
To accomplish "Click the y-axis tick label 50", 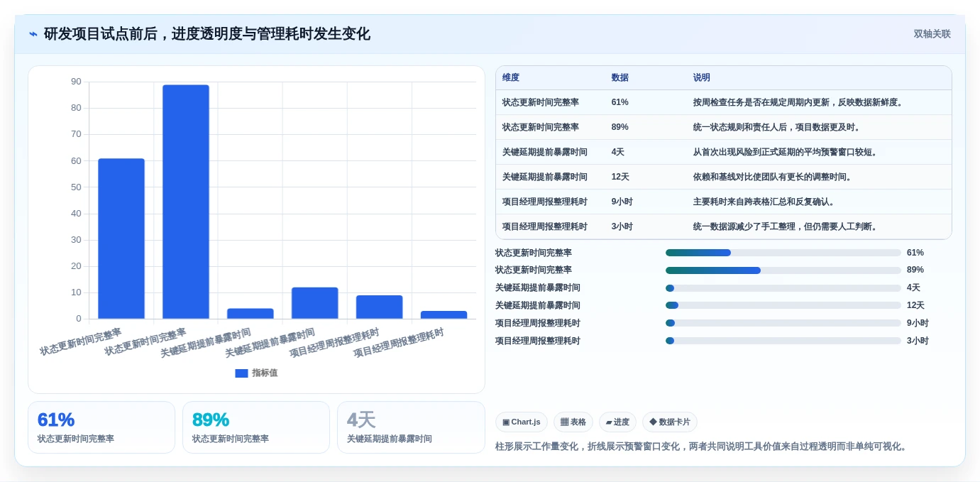I will point(76,187).
